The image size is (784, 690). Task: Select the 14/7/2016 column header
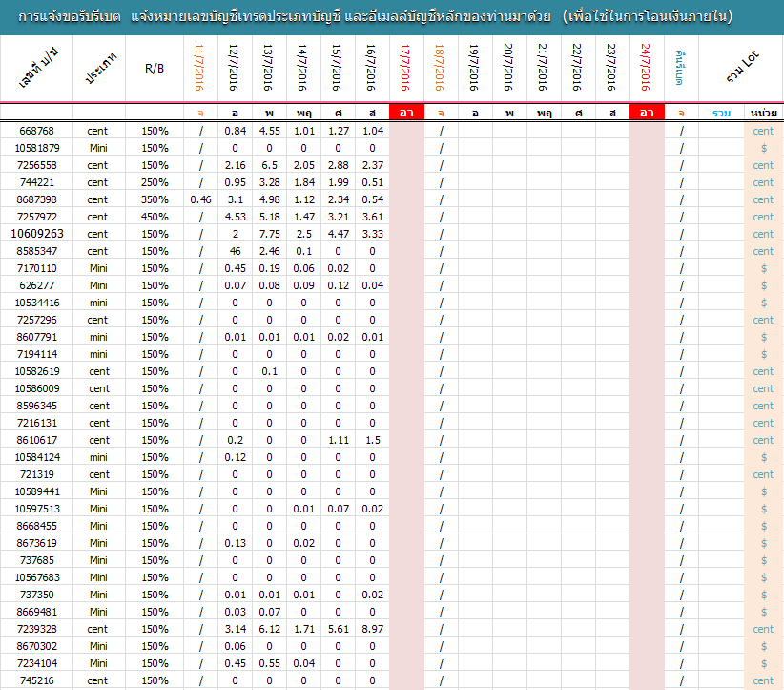coord(303,69)
